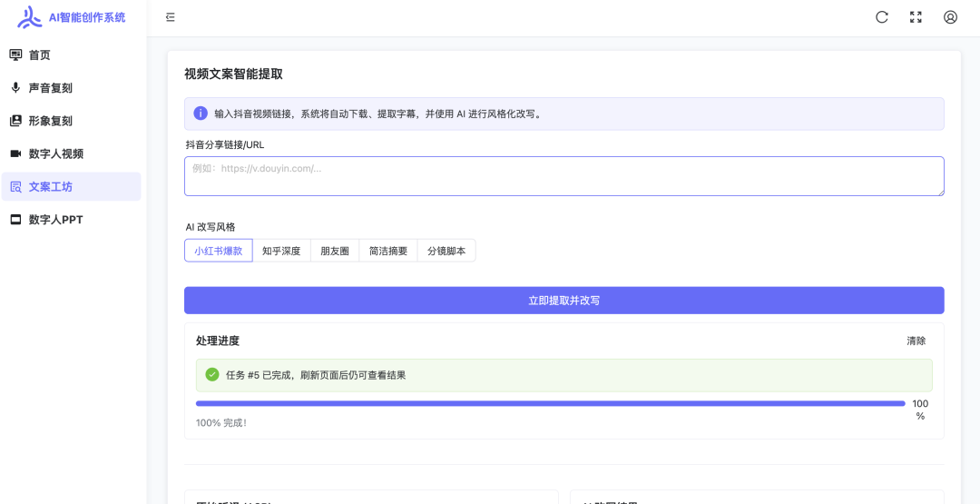The width and height of the screenshot is (980, 504).
Task: Click the blue info icon in the notice
Action: [201, 114]
